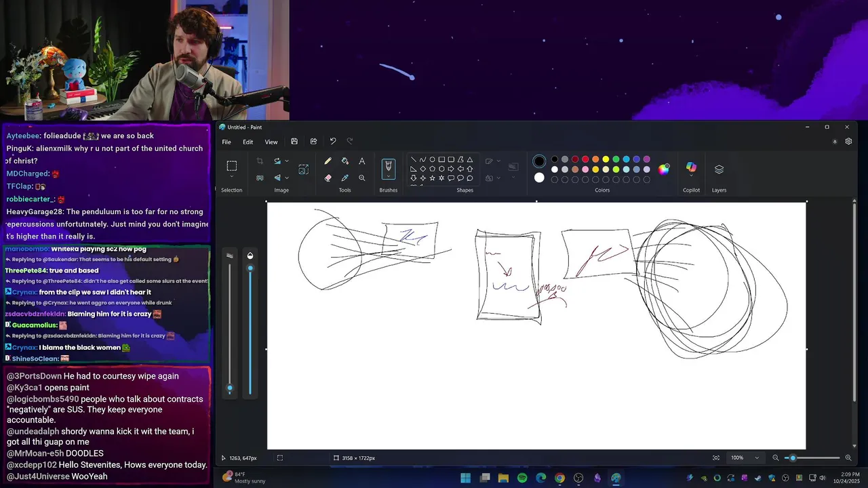
Task: Open Google Chrome from the taskbar
Action: tap(559, 478)
